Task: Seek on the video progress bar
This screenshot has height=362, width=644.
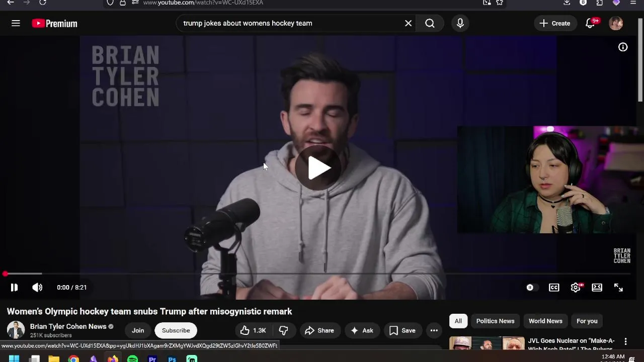Action: pos(317,274)
